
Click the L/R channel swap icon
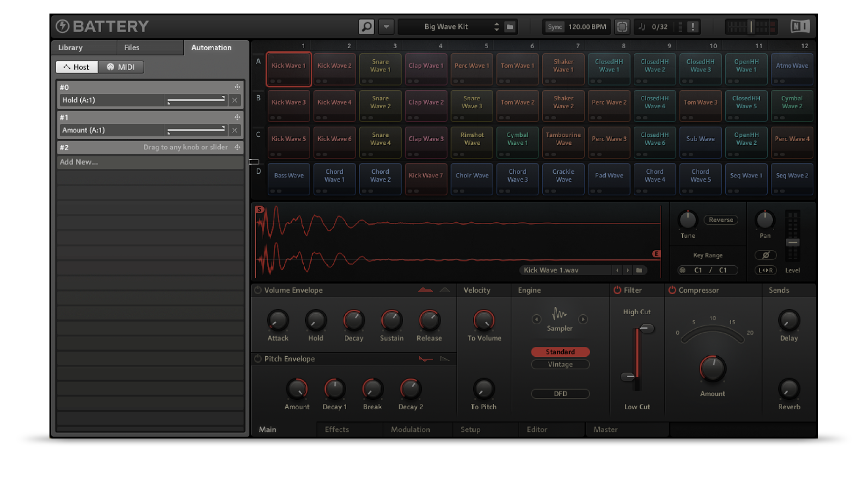pos(765,270)
